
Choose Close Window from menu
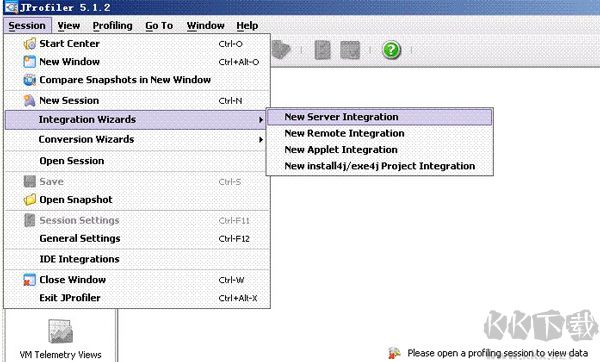(137, 280)
